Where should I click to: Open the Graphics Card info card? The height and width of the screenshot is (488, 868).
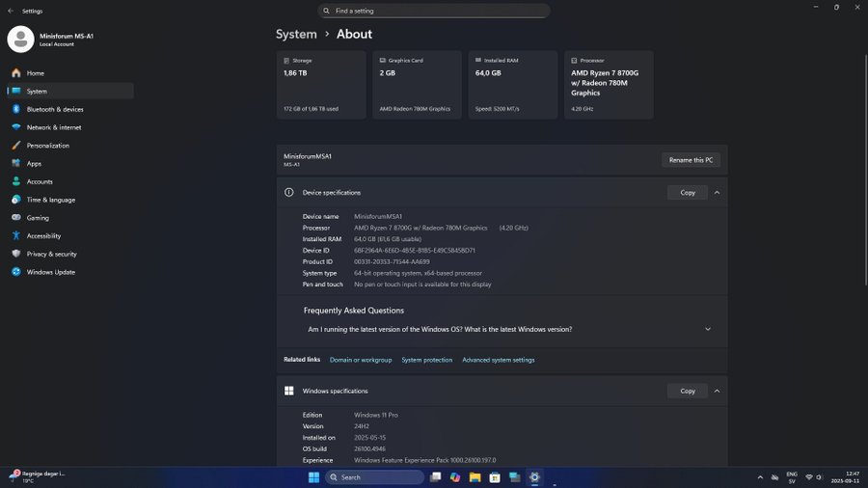[417, 85]
